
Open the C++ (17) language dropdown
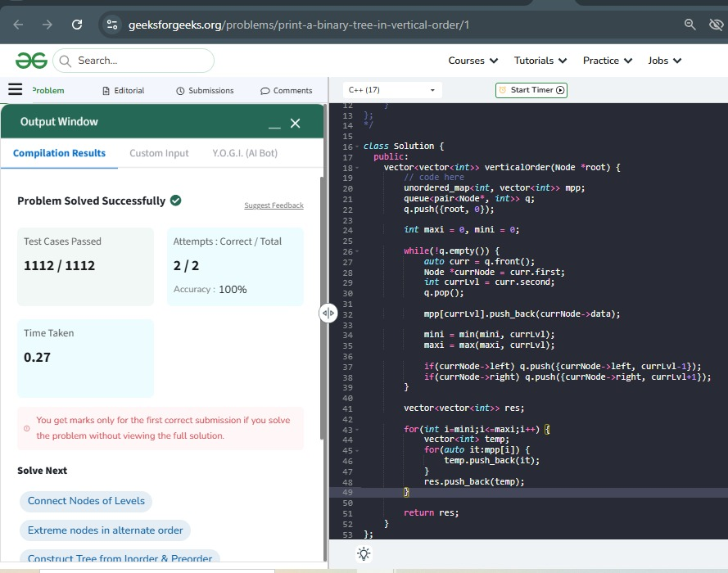pos(392,90)
